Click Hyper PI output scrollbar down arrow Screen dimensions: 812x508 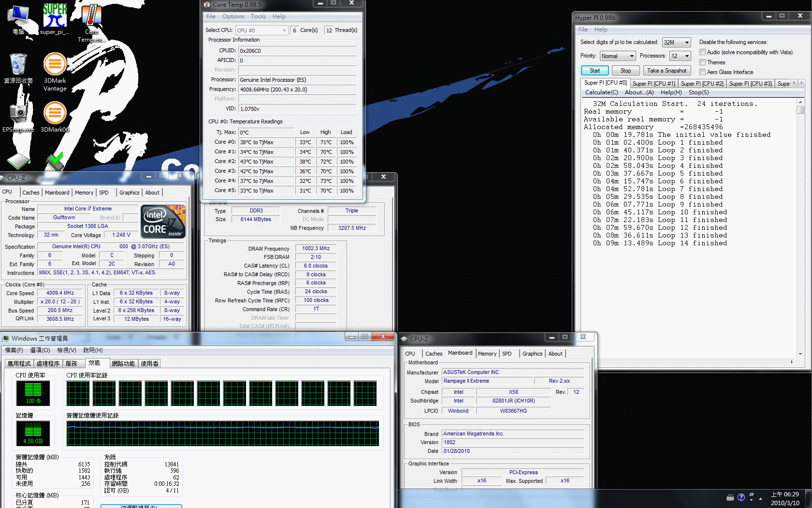pyautogui.click(x=800, y=354)
